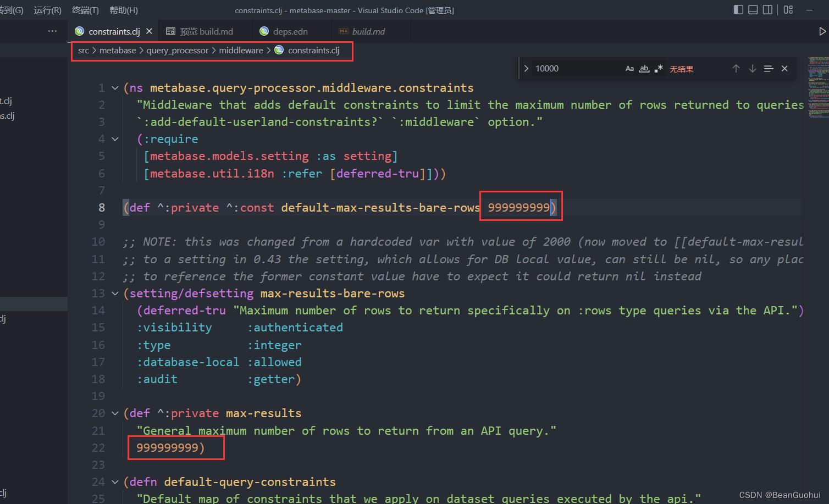Click :database-local keyword on line 17
The width and height of the screenshot is (829, 504).
pos(188,362)
